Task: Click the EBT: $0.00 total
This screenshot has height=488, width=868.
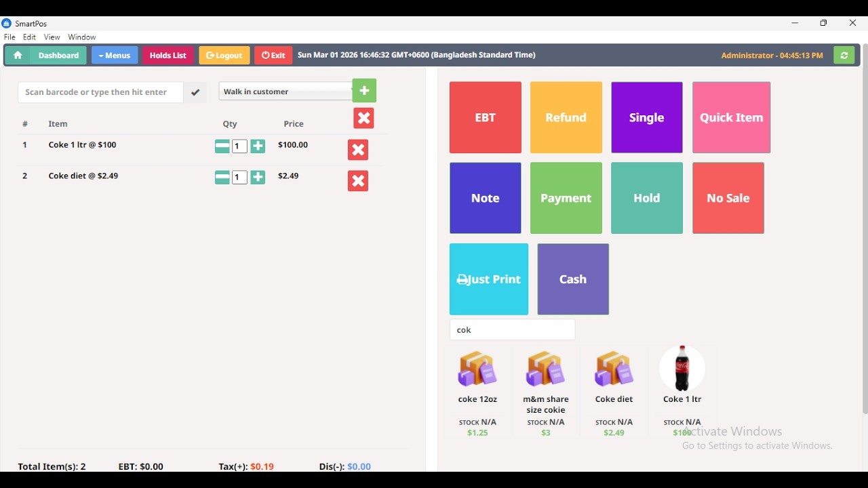Action: point(141,466)
